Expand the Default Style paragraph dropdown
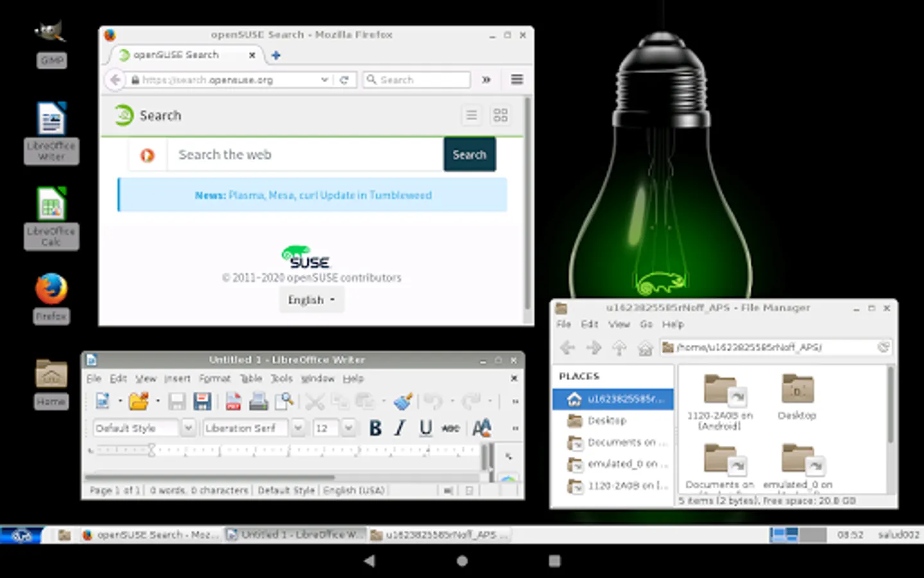 [x=188, y=428]
